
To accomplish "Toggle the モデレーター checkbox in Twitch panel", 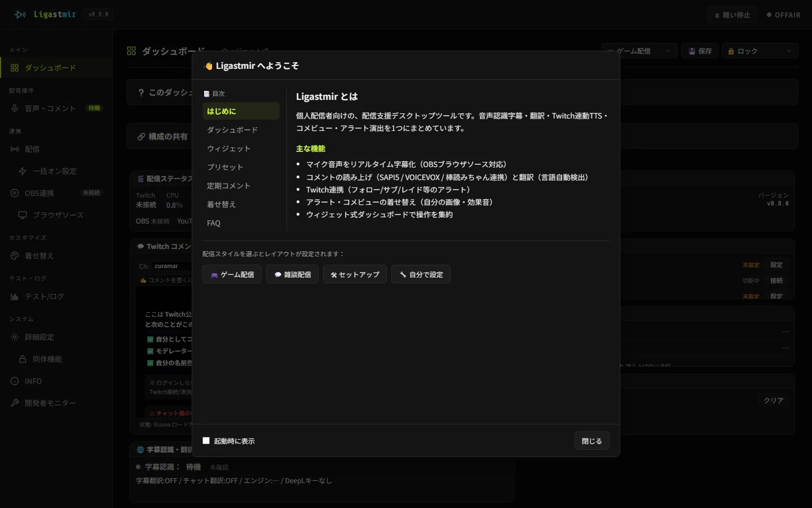I will (151, 351).
